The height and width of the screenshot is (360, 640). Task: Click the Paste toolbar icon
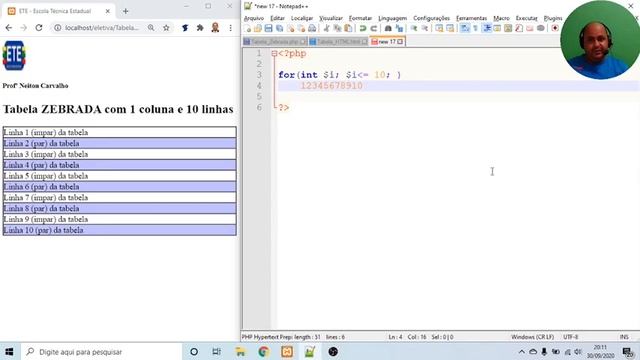(348, 28)
